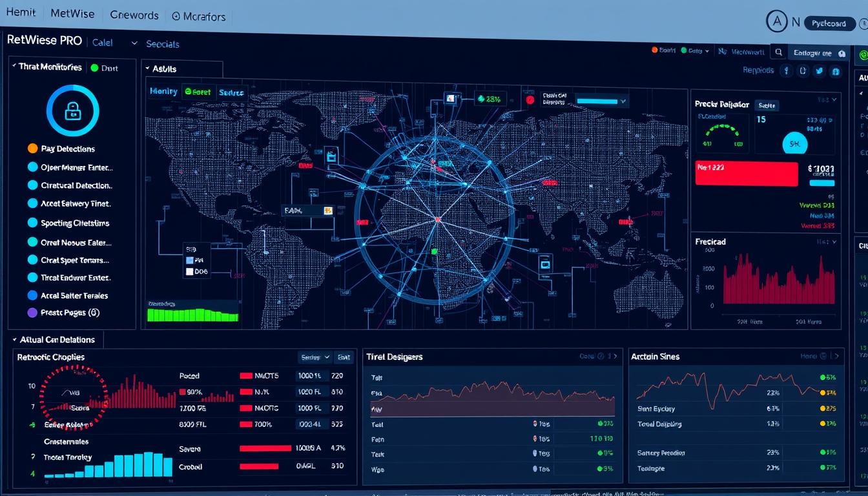Open the Gnewords menu
This screenshot has width=868, height=496.
pyautogui.click(x=134, y=15)
